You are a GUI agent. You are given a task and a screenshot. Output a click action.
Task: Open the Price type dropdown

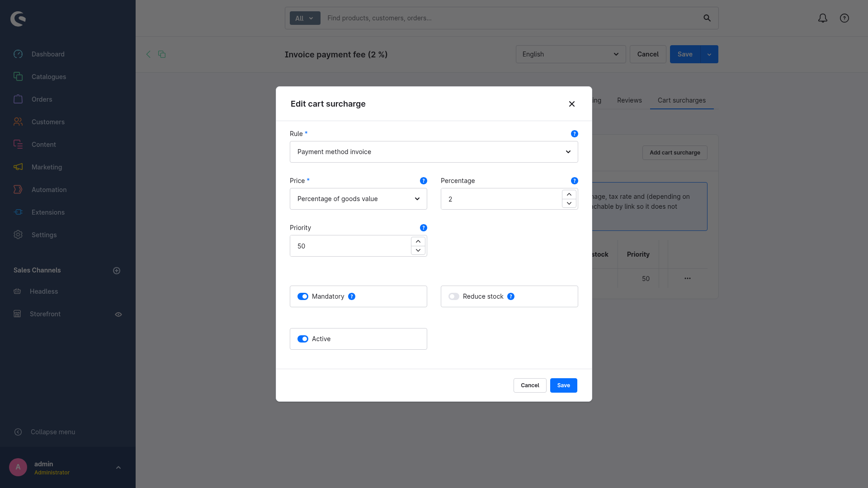359,199
